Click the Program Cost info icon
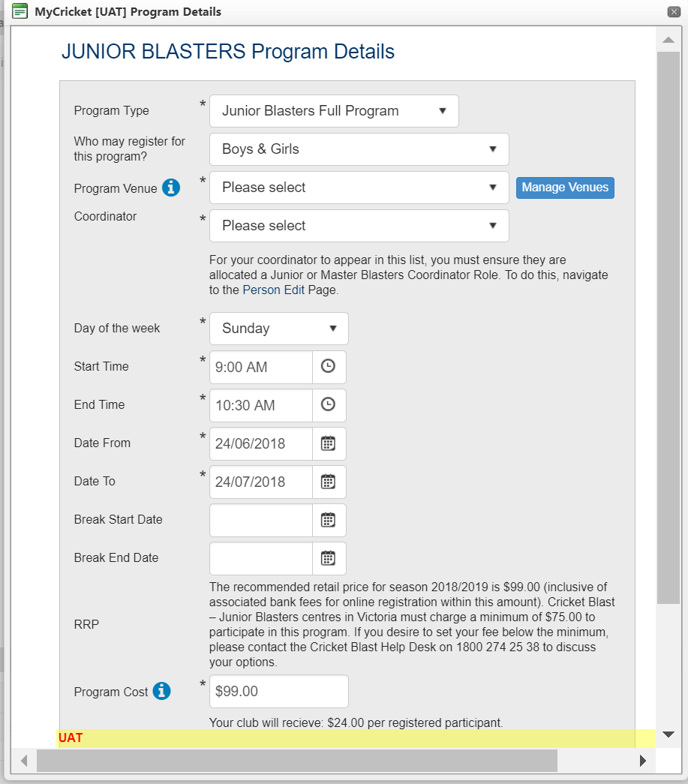 click(x=161, y=691)
